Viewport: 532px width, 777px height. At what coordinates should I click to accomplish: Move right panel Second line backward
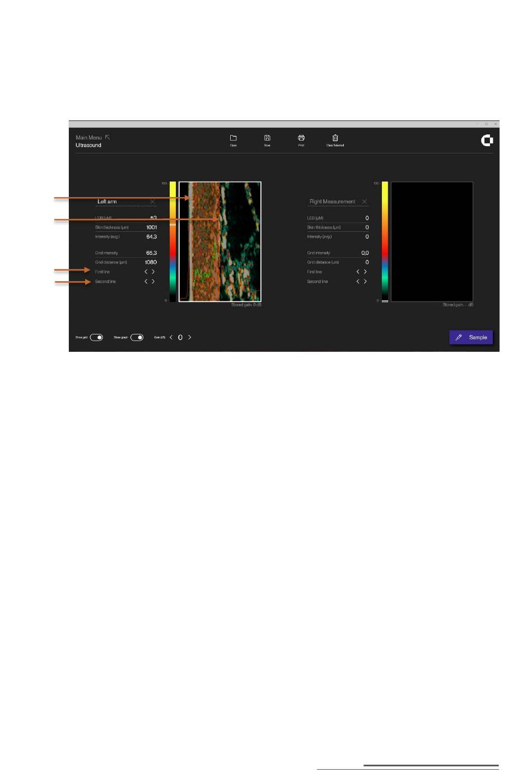tap(358, 281)
